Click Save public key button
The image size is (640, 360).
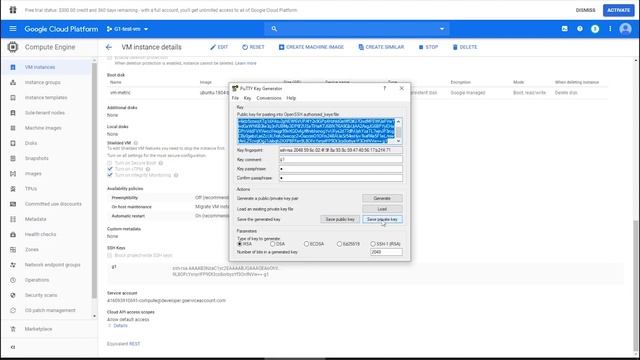340,220
